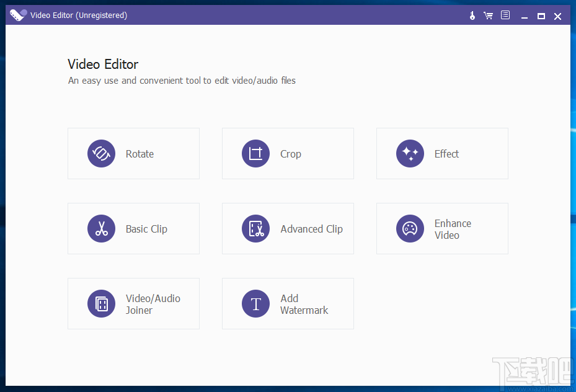The image size is (576, 392).
Task: Click the Add Watermark T icon
Action: [255, 303]
